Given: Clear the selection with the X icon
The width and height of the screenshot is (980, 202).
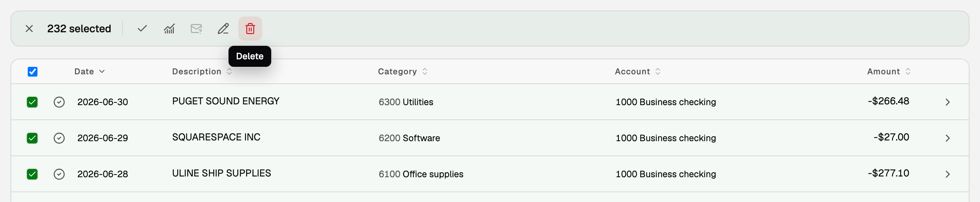Looking at the screenshot, I should click(29, 29).
